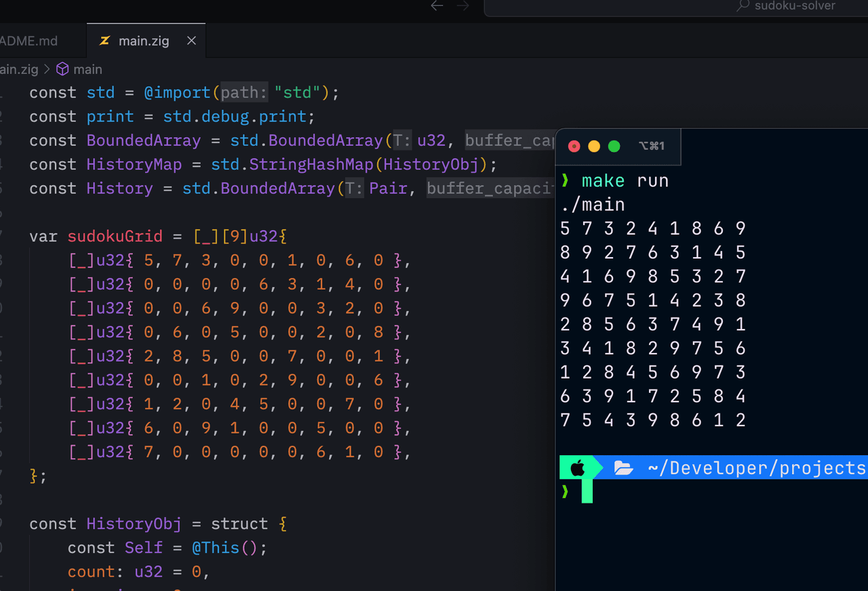Click the sudokuGrid variable name in code

[115, 236]
